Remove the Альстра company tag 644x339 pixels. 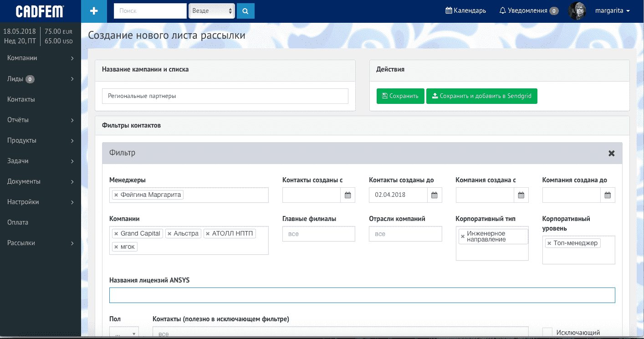(x=169, y=234)
